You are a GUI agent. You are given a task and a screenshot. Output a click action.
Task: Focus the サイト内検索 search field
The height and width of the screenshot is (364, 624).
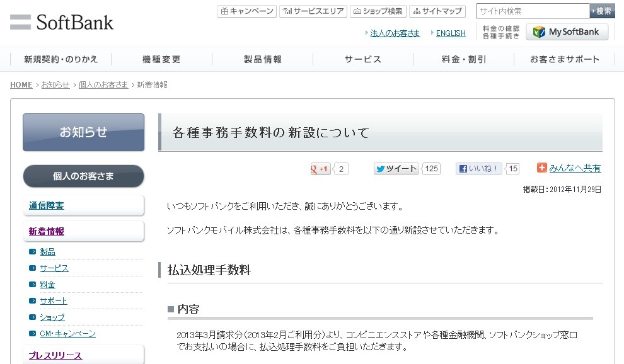(533, 11)
